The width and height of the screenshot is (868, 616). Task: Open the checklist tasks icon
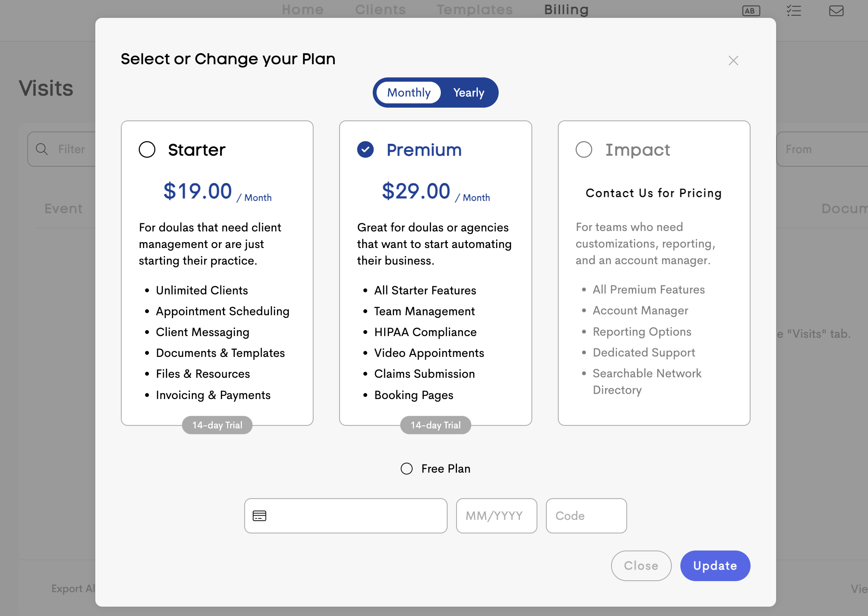pyautogui.click(x=794, y=11)
